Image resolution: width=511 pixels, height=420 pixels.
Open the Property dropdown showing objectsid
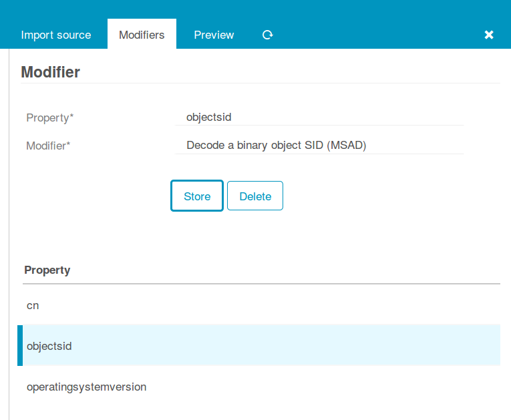(319, 118)
